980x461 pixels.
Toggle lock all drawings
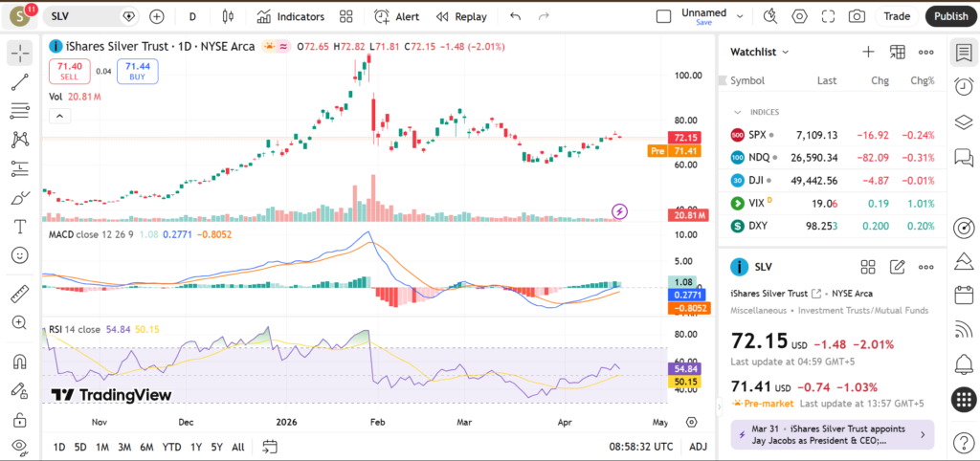tap(19, 420)
